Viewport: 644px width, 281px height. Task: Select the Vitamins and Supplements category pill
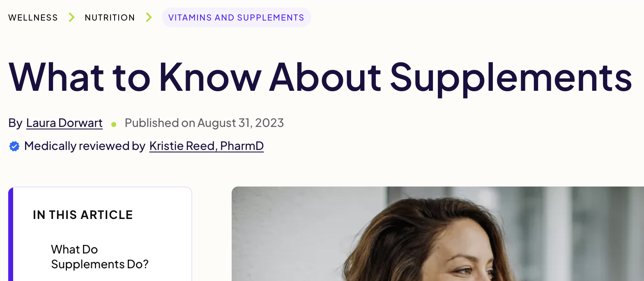236,18
